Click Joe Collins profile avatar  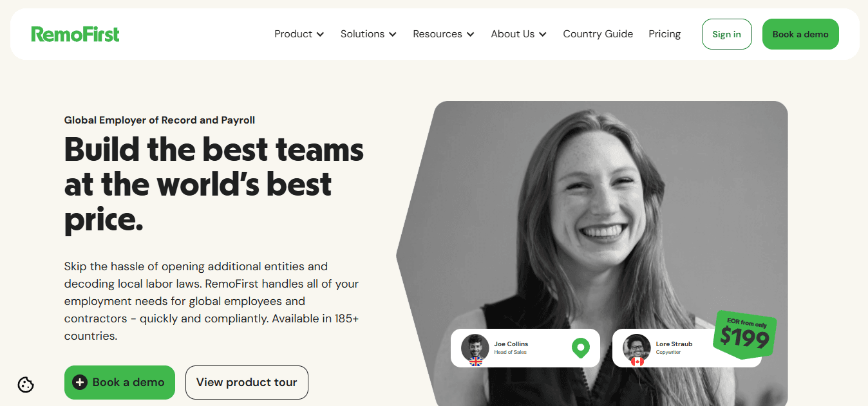pos(475,347)
